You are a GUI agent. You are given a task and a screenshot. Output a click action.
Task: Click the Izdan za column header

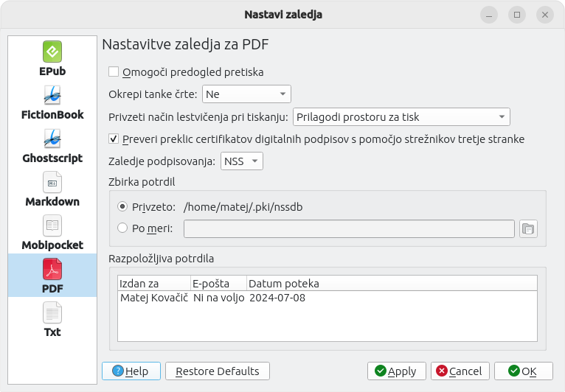click(x=154, y=284)
